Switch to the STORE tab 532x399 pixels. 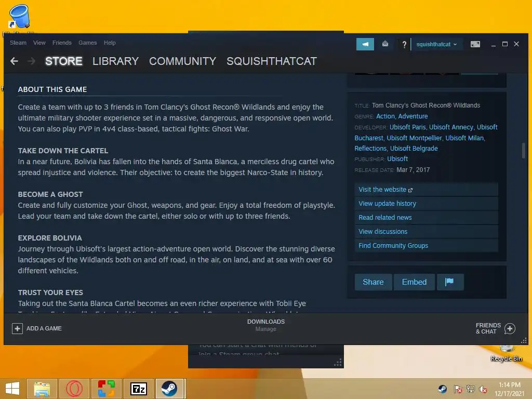pyautogui.click(x=64, y=61)
